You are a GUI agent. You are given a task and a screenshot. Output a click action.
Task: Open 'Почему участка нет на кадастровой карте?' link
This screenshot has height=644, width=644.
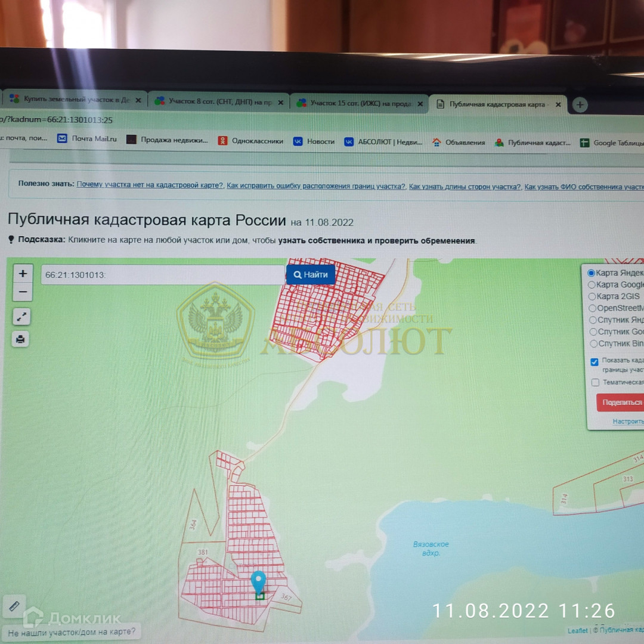click(150, 185)
